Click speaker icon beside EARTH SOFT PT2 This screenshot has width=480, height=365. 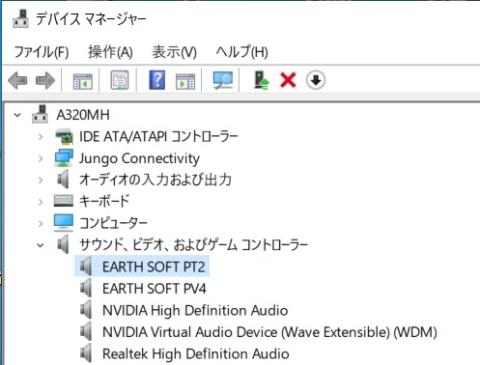coord(86,266)
